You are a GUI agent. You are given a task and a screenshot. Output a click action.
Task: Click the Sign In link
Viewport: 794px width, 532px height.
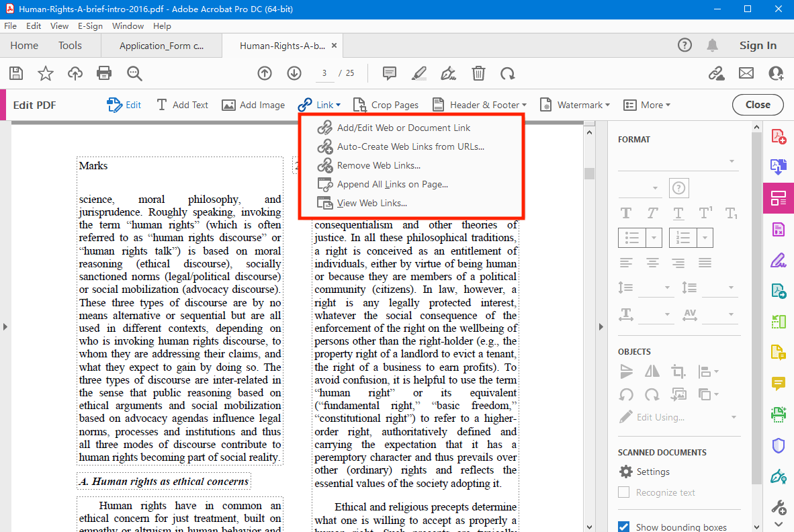click(758, 45)
